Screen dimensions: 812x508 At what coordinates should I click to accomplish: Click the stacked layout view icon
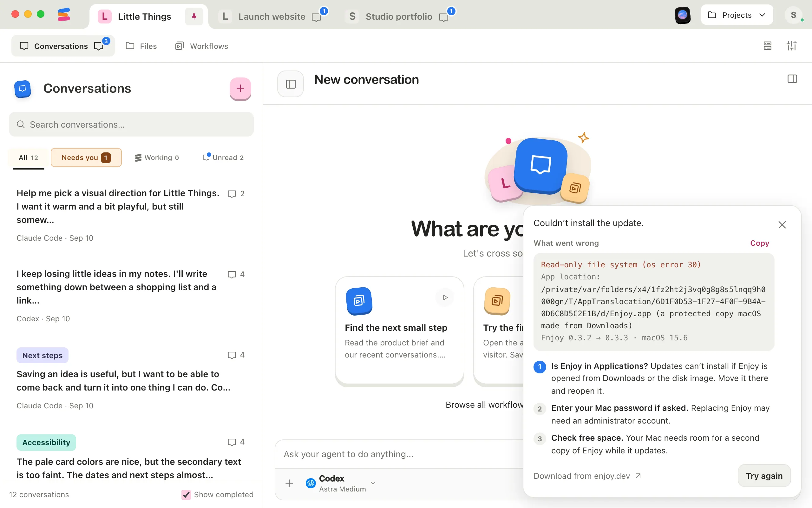767,46
